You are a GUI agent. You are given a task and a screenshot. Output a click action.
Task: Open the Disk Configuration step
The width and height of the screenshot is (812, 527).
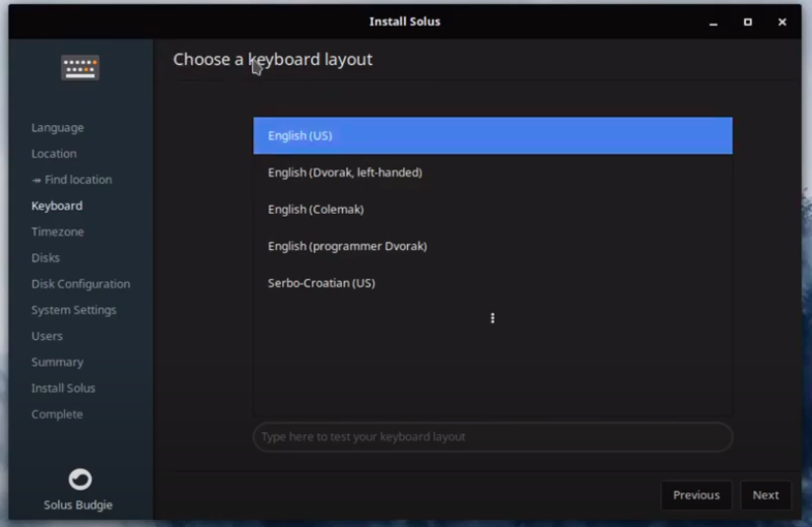pos(81,285)
